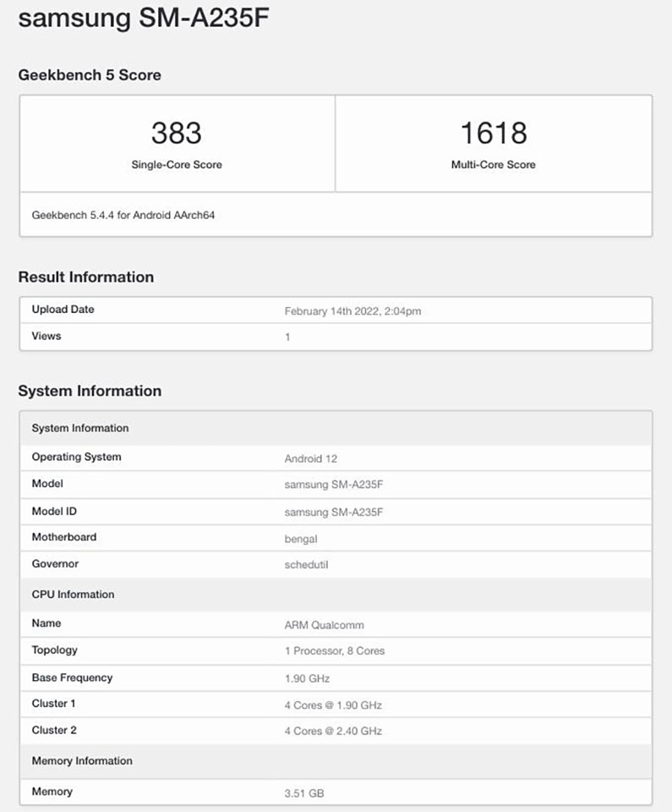This screenshot has height=812, width=672.
Task: Expand the Memory Information section
Action: [81, 761]
